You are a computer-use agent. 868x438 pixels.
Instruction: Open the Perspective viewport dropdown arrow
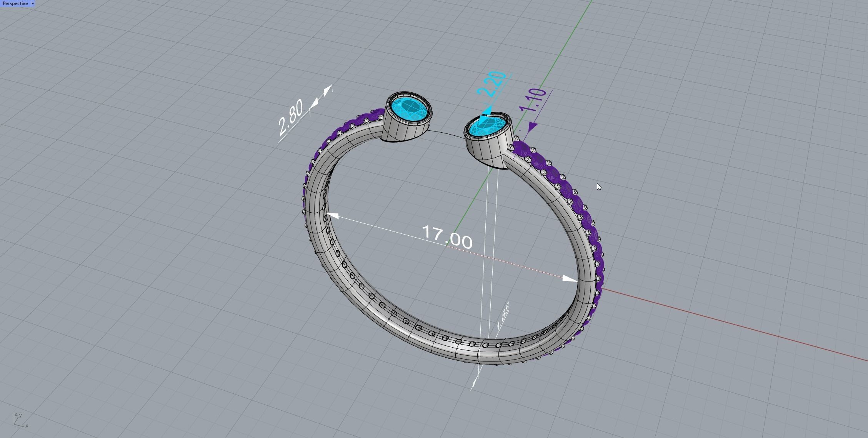coord(33,3)
